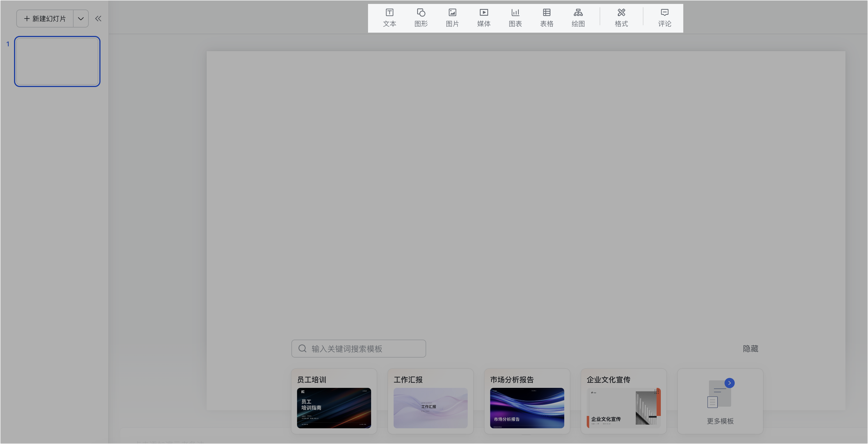Select slide 1 thumbnail

(x=57, y=61)
